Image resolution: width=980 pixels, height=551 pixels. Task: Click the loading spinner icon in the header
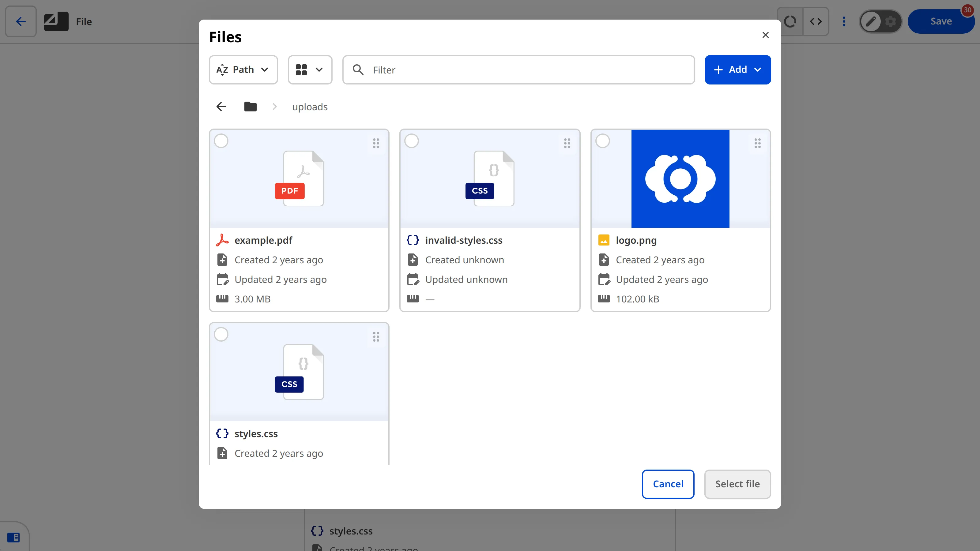790,22
